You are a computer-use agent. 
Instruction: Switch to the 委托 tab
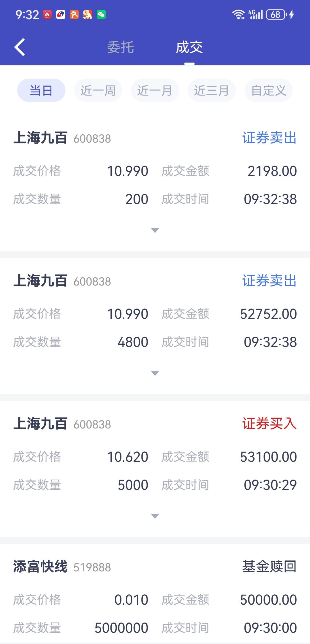click(x=121, y=47)
